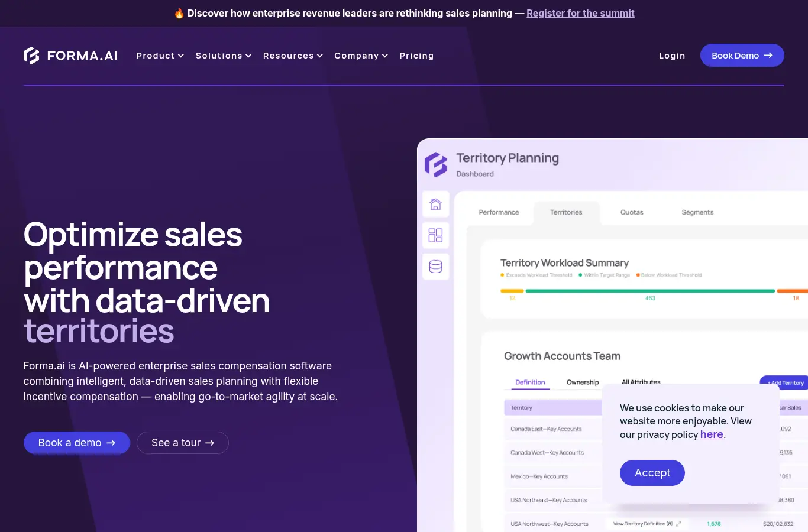The image size is (808, 532).
Task: Switch to the Performance tab
Action: (499, 212)
